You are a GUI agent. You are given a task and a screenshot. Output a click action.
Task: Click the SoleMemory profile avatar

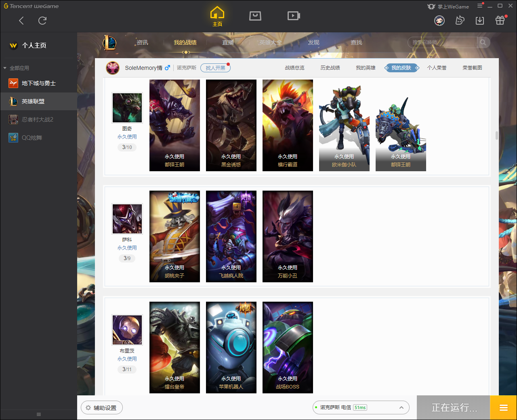point(113,68)
